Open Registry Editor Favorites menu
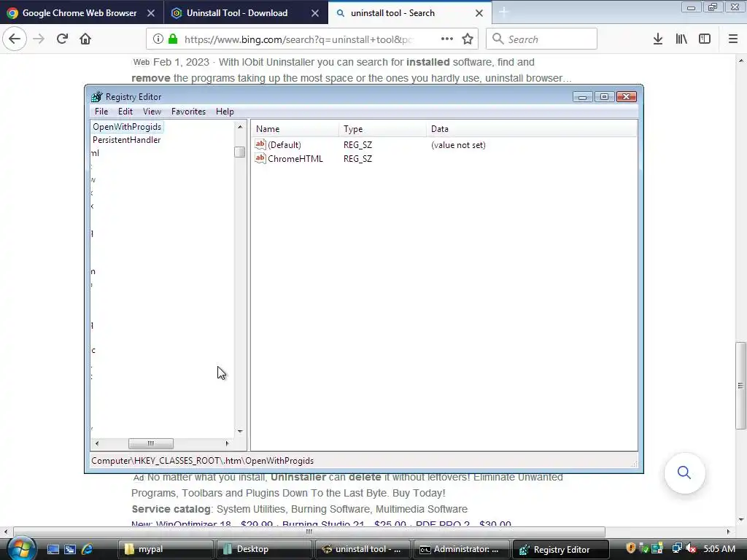The image size is (747, 560). click(188, 112)
